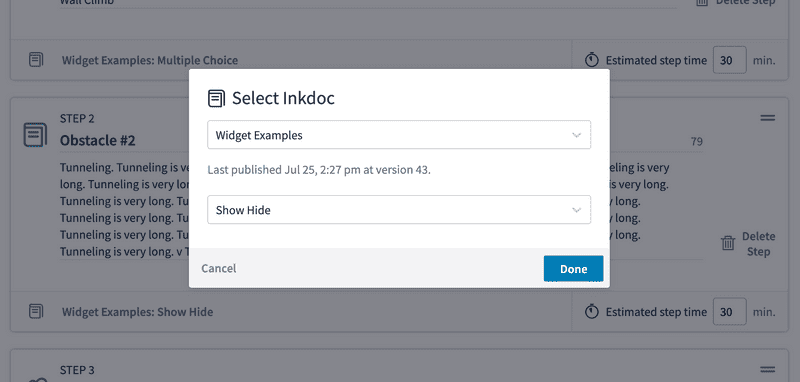Open the Widget Examples dropdown
Viewport: 800px width, 382px height.
[x=399, y=135]
